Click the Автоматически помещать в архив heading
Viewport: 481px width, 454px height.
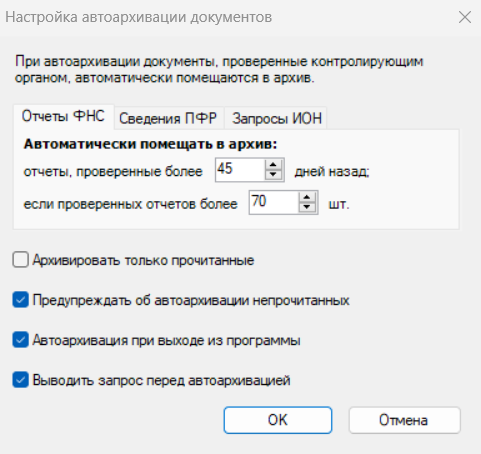pyautogui.click(x=150, y=144)
